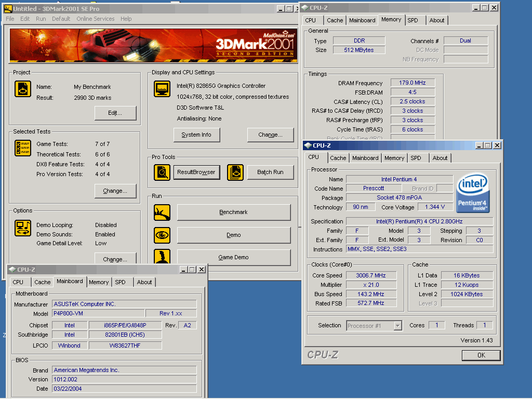The width and height of the screenshot is (532, 399).
Task: Click the Benchmark run icon
Action: [162, 212]
